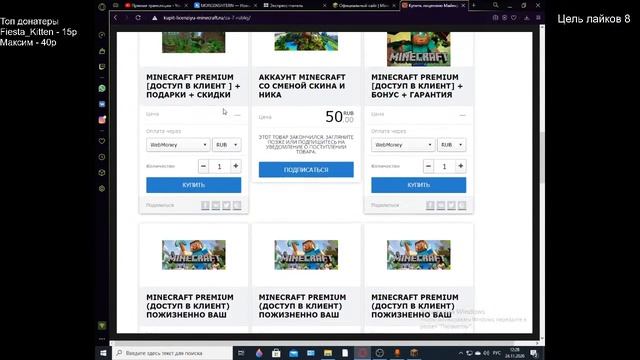The image size is (640, 360).
Task: Click quantity field in ПОДАРКИ + СКИДКИ card
Action: coord(220,166)
